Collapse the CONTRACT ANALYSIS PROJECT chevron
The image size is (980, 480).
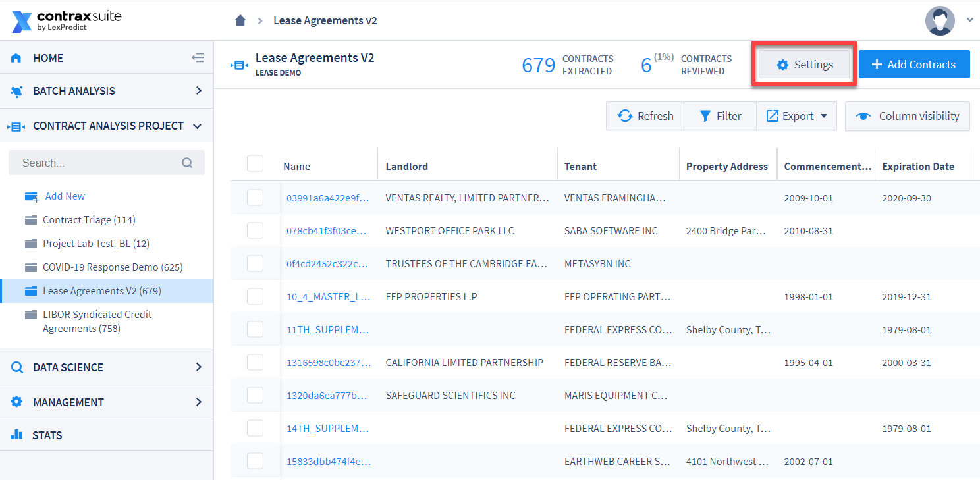[197, 126]
